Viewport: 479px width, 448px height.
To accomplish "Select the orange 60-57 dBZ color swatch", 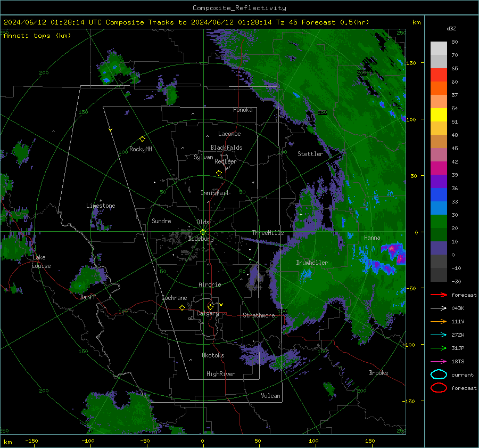I will tap(439, 88).
